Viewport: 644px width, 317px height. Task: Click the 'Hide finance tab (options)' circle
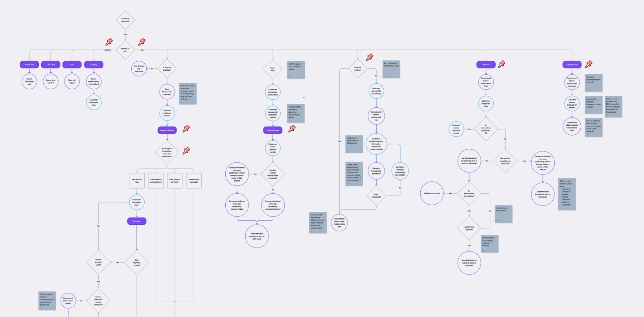pos(139,69)
